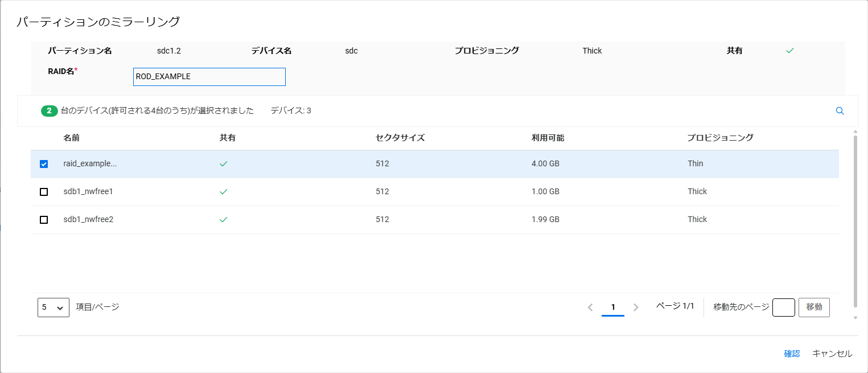Click the 移動先のページ number field

783,308
